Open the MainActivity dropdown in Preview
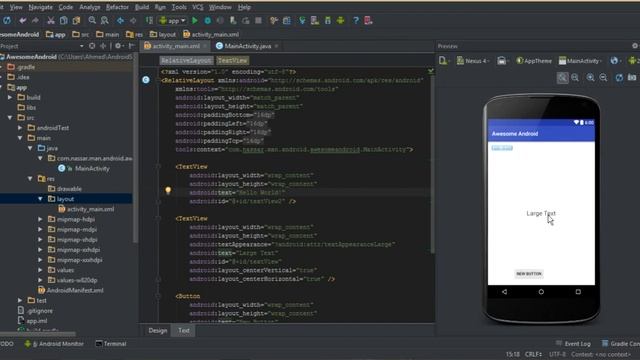The image size is (640, 360). coord(580,61)
